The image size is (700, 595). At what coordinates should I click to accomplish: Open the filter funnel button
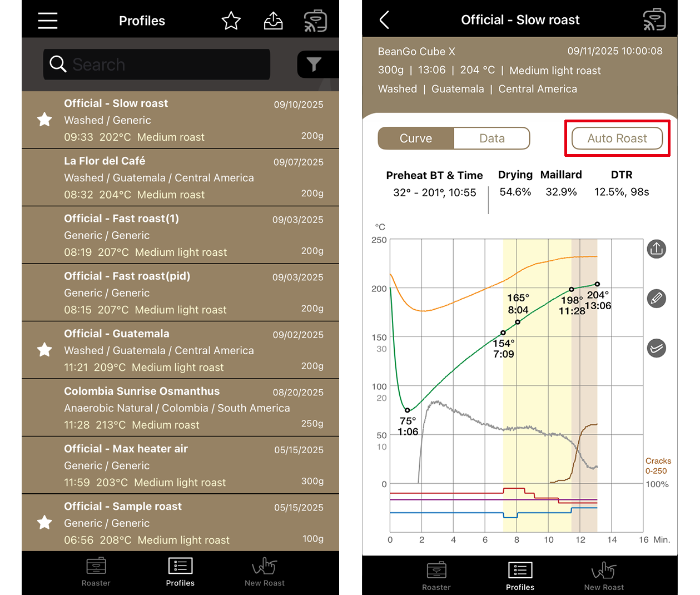(314, 65)
